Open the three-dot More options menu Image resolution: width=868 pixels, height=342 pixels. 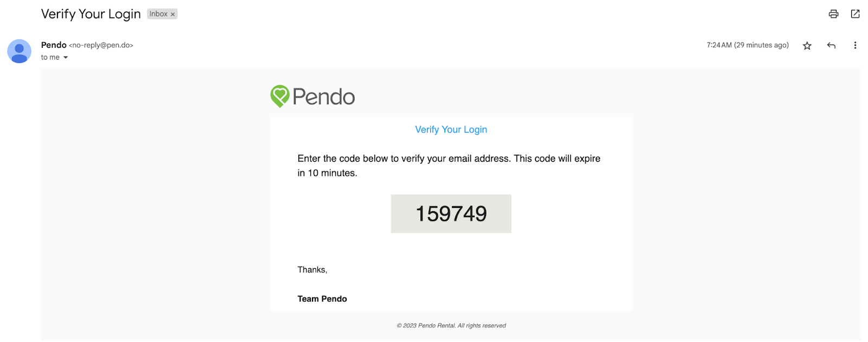(855, 46)
